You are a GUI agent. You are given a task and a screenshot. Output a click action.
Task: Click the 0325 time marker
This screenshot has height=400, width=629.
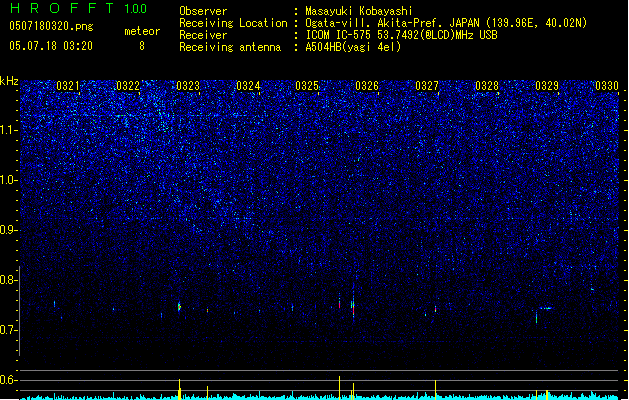[x=307, y=86]
